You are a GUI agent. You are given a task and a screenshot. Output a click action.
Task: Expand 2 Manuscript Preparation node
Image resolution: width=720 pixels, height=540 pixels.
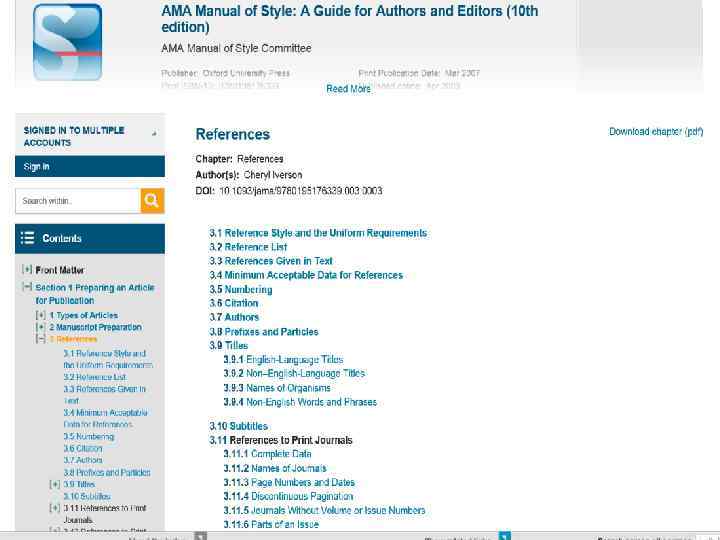tap(41, 327)
